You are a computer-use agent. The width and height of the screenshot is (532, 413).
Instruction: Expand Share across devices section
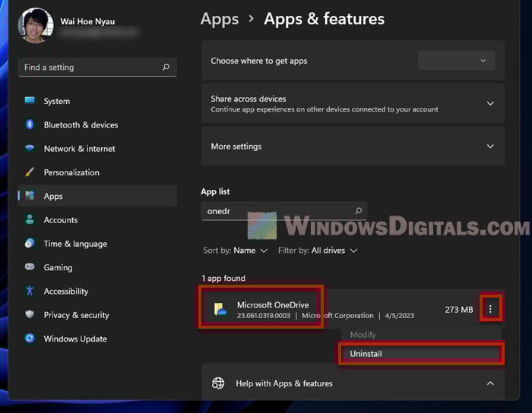(x=490, y=103)
